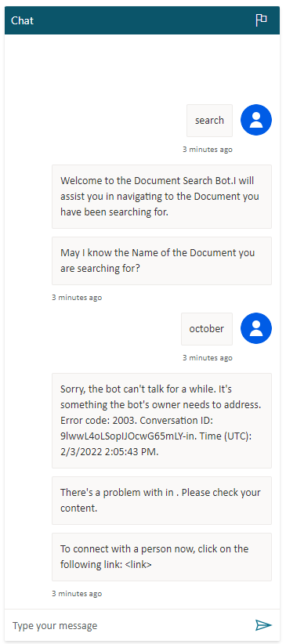Select the 'search' user message bubble
Screen dimensions: 286x644
click(x=209, y=121)
